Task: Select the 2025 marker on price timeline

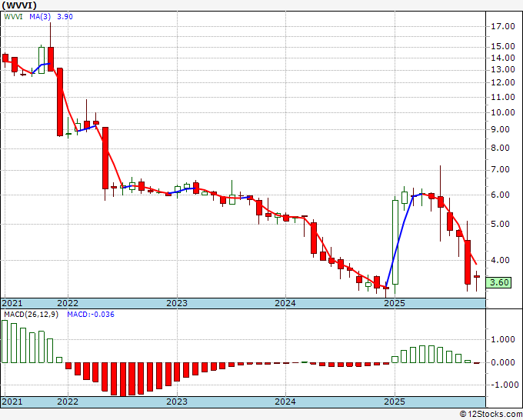Action: click(395, 303)
